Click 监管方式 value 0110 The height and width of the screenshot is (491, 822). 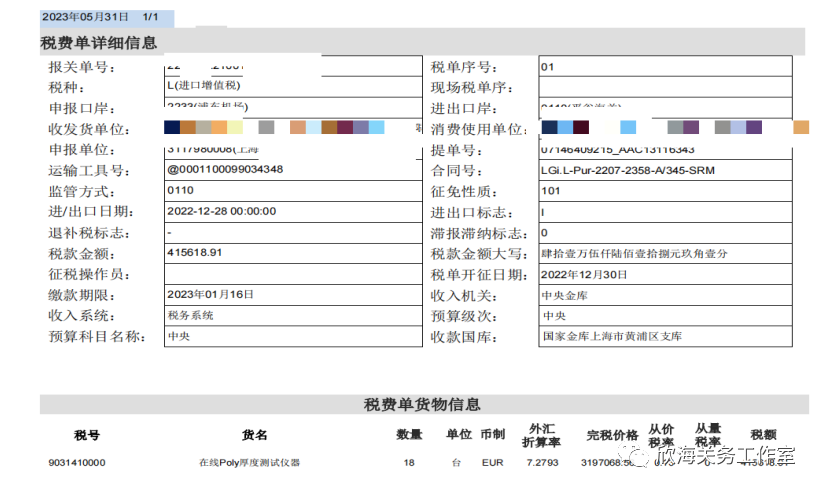(x=180, y=190)
